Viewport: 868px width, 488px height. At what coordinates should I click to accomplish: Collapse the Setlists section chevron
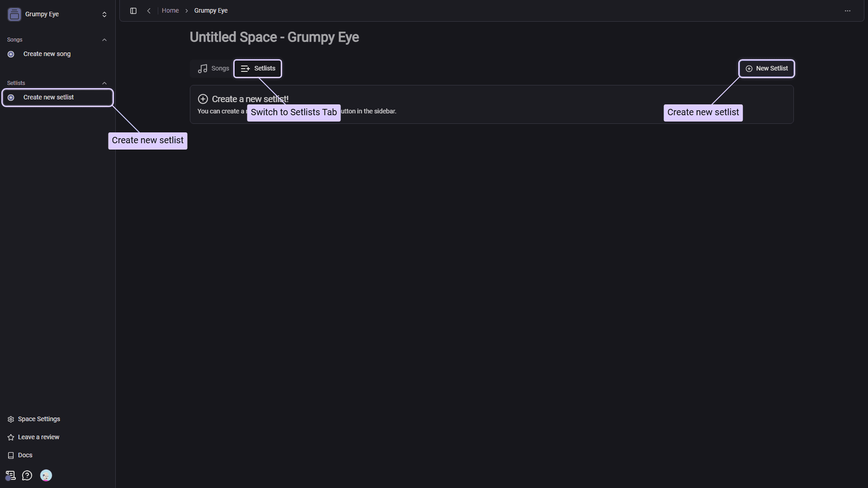pyautogui.click(x=104, y=83)
